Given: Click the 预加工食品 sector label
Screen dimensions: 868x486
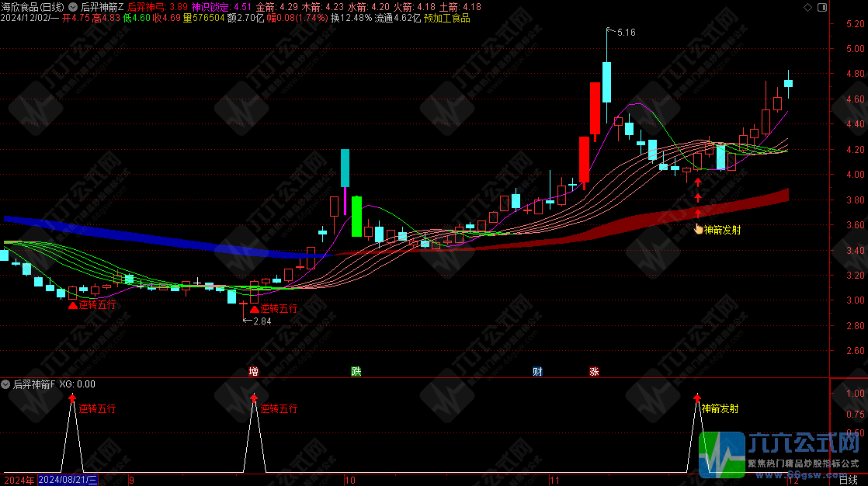Looking at the screenshot, I should [x=446, y=17].
